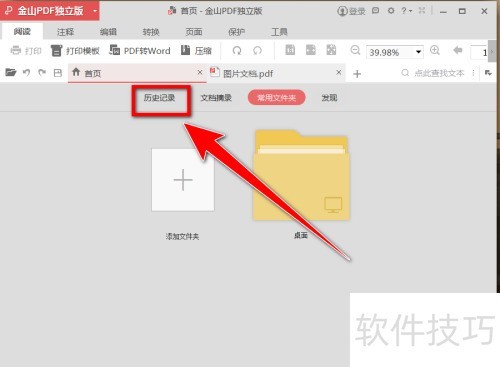Switch to the 保护 ribbon tab
Viewport: 500px width, 367px height.
click(x=236, y=32)
